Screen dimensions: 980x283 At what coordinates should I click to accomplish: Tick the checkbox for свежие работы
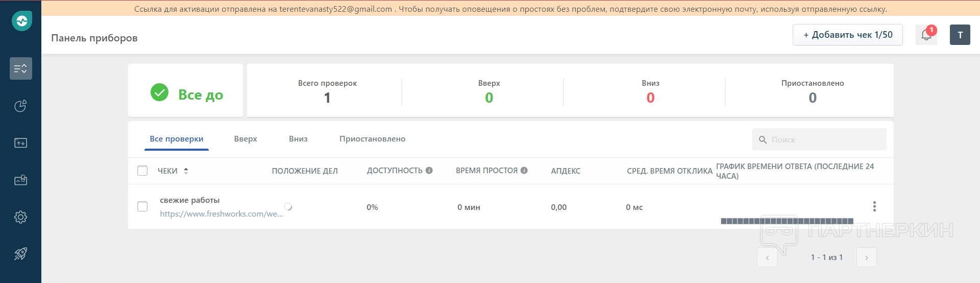tap(142, 206)
